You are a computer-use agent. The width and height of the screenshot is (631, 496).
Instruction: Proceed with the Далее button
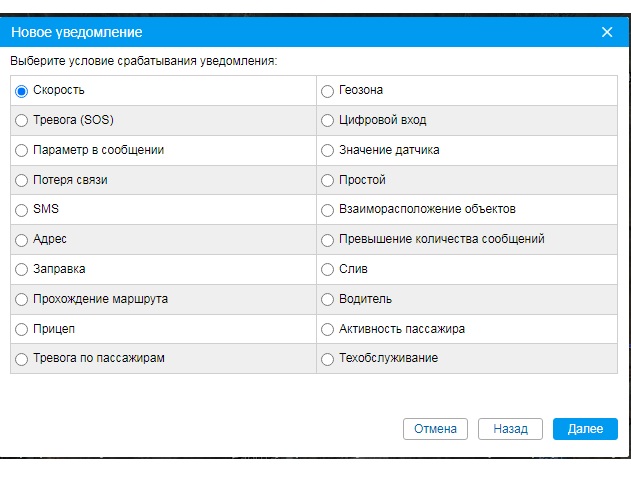tap(585, 429)
